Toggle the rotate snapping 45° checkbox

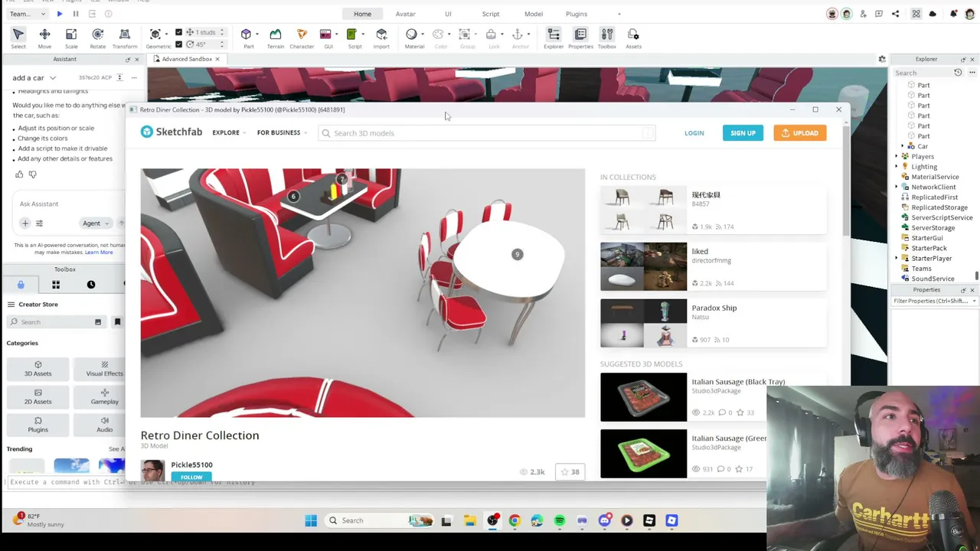179,44
